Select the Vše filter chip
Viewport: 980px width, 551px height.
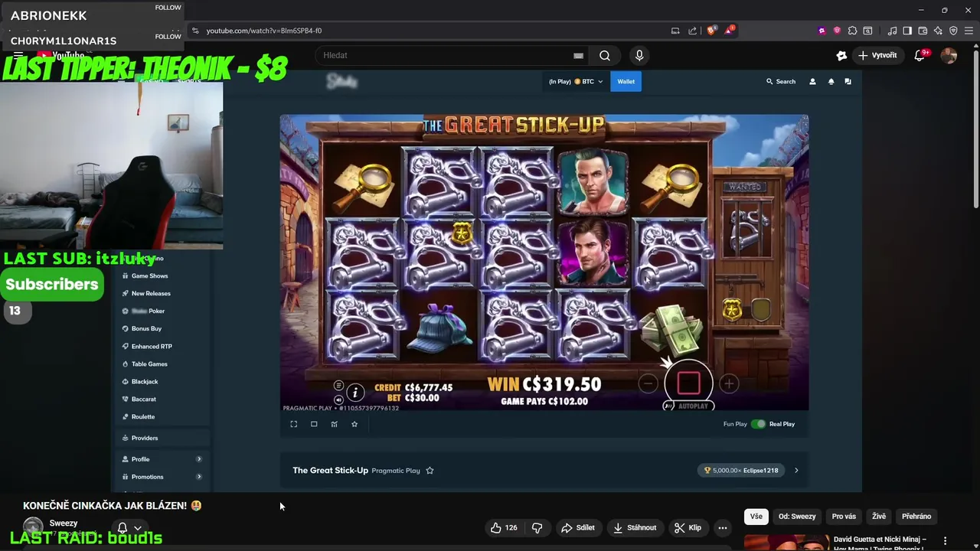(756, 517)
